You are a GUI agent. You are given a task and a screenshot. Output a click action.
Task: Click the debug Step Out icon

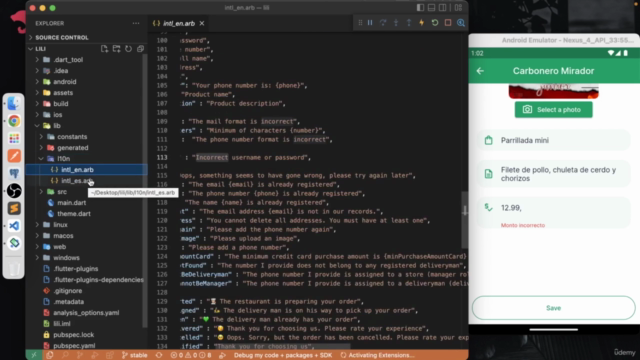(x=409, y=23)
